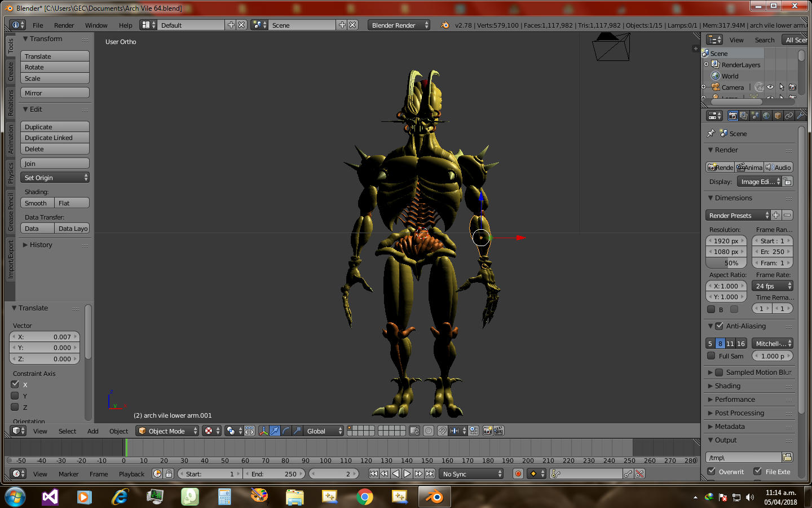Screen dimensions: 812x508
Task: Open the Select menu in 3D view
Action: click(x=67, y=431)
